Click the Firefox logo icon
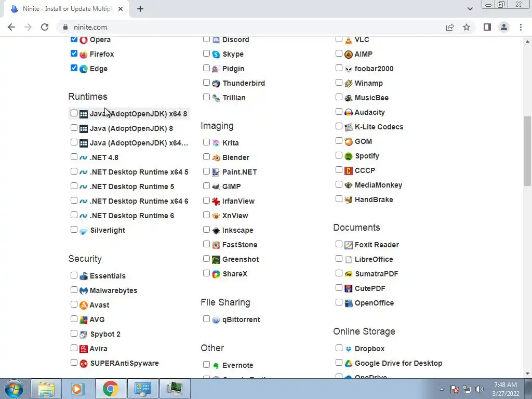This screenshot has width=532, height=399. (x=84, y=54)
